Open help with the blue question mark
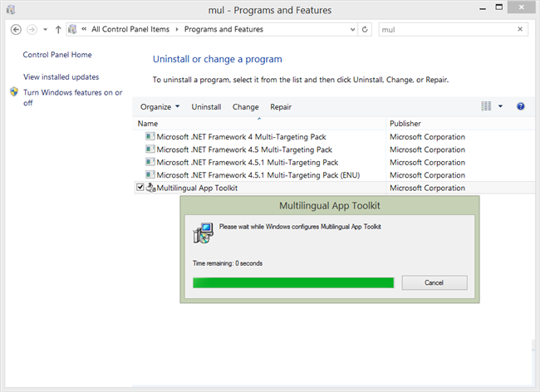Viewport: 540px width, 392px height. 520,106
